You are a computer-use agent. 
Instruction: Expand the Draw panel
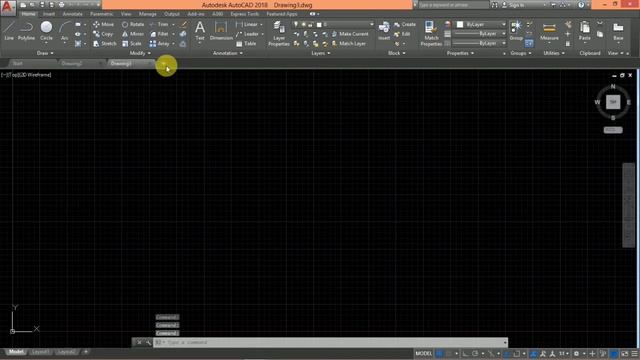(45, 53)
